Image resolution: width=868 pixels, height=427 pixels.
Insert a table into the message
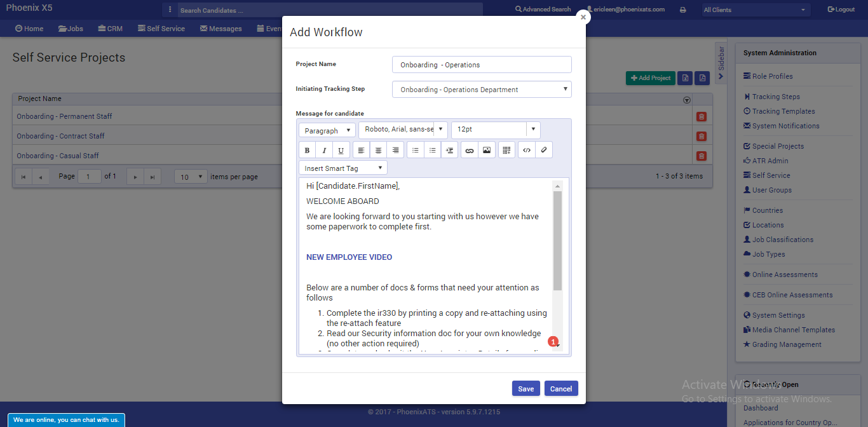tap(506, 151)
